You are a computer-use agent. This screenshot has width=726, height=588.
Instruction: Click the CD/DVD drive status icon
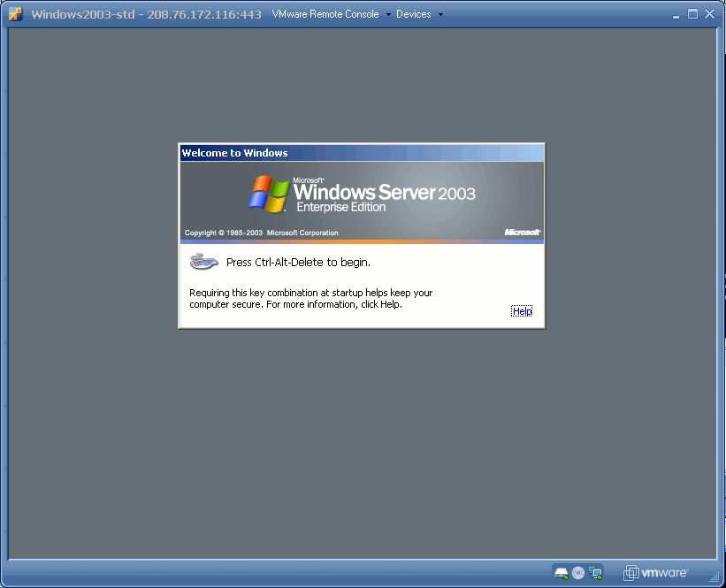[578, 573]
